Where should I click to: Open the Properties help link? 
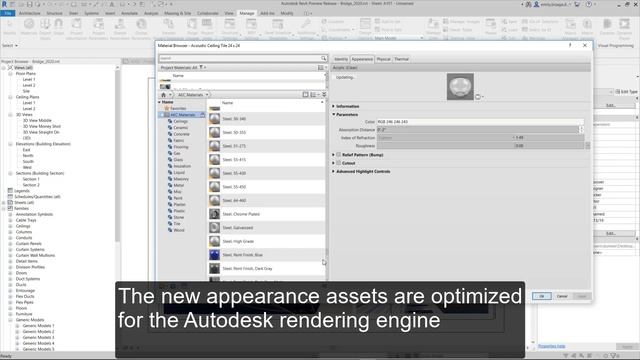coord(551,346)
